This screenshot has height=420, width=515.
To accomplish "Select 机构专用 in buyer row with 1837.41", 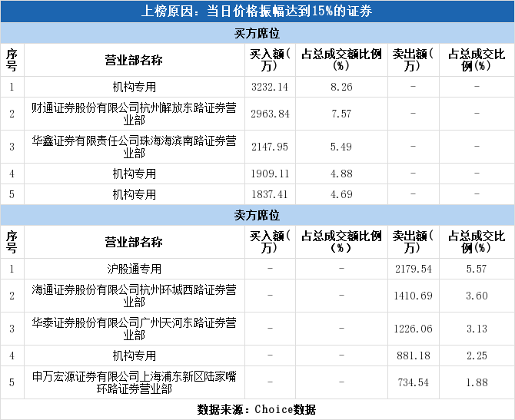I will tap(135, 194).
